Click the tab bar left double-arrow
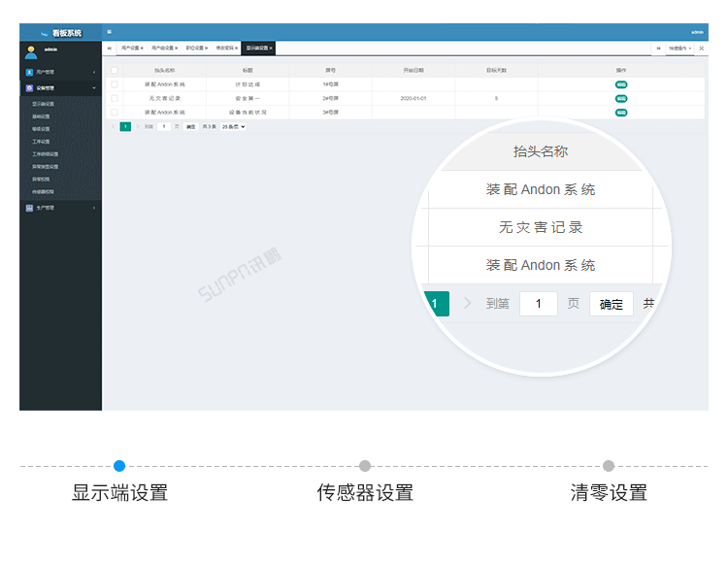Image resolution: width=728 pixels, height=563 pixels. 110,49
